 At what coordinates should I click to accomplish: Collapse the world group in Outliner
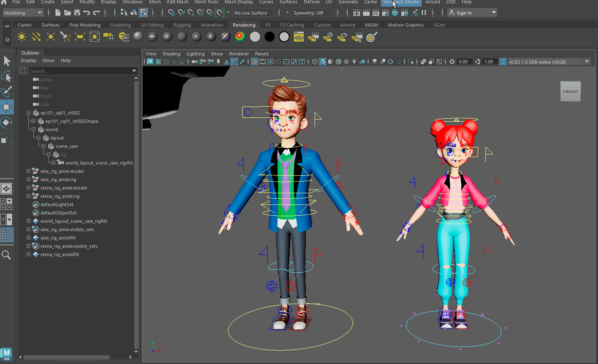pos(33,130)
